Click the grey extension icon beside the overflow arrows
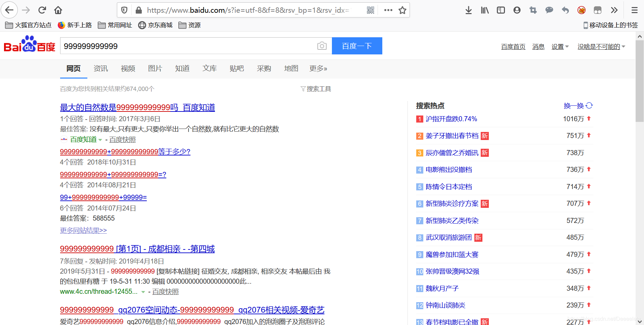 point(598,10)
